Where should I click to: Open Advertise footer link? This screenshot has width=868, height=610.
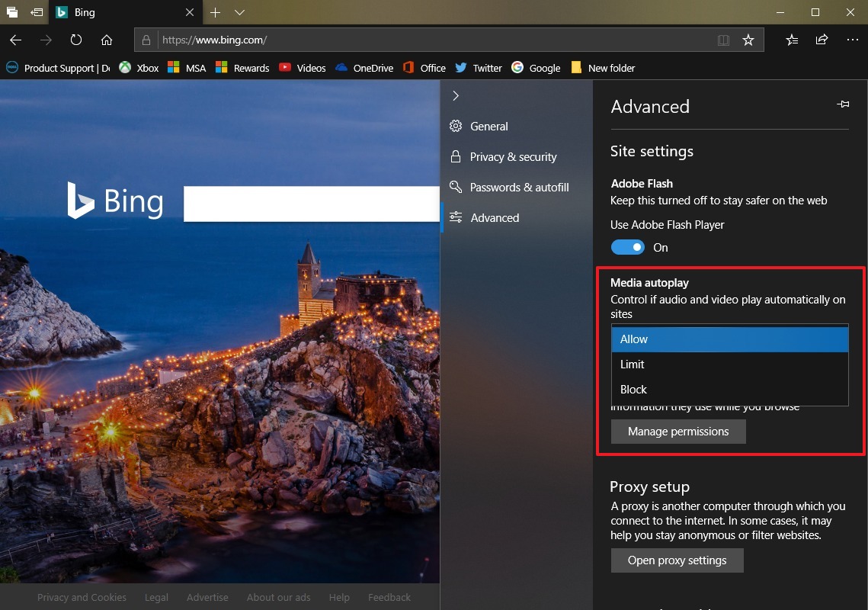[x=207, y=597]
